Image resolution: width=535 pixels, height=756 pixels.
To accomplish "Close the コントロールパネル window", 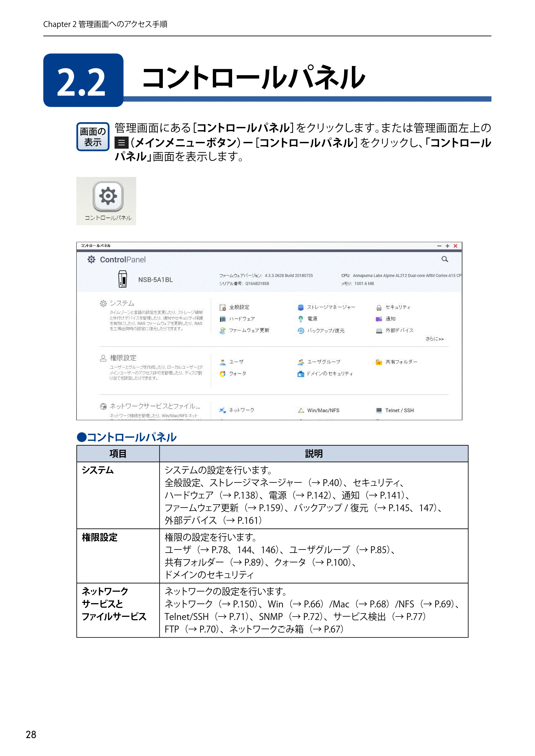I will (455, 246).
